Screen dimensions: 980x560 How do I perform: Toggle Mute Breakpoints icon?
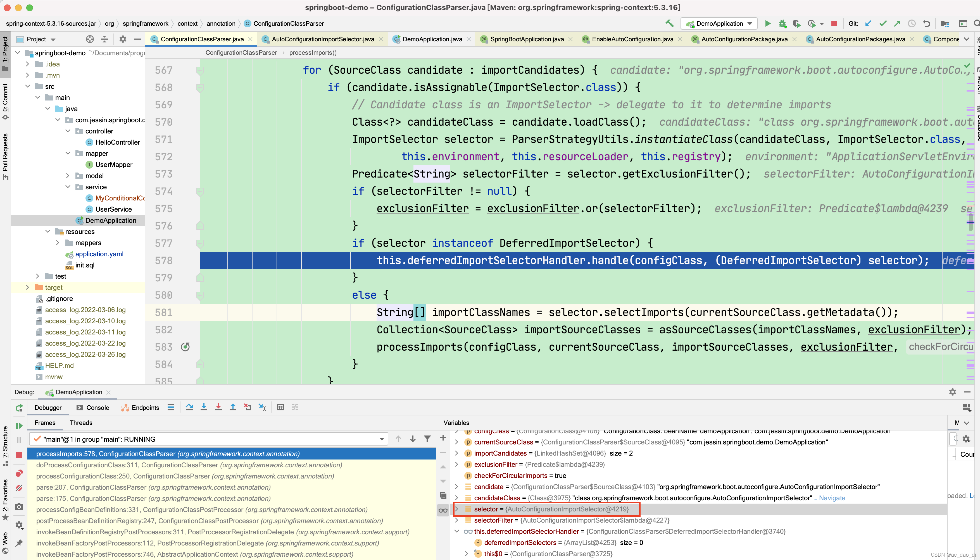tap(19, 488)
